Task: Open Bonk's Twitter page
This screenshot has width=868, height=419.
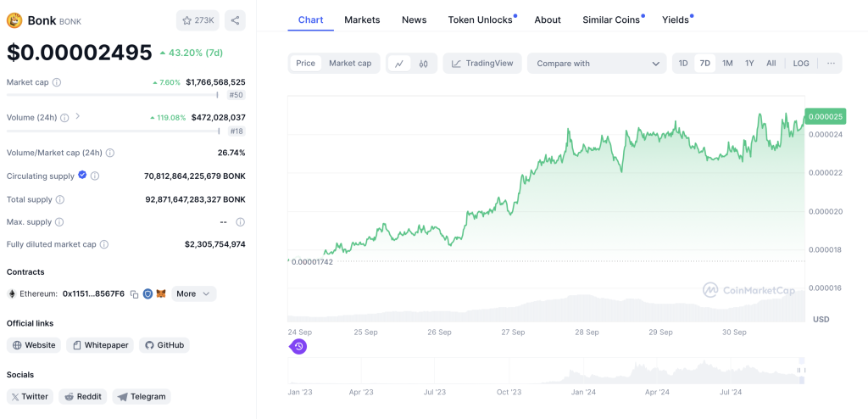Action: click(30, 396)
